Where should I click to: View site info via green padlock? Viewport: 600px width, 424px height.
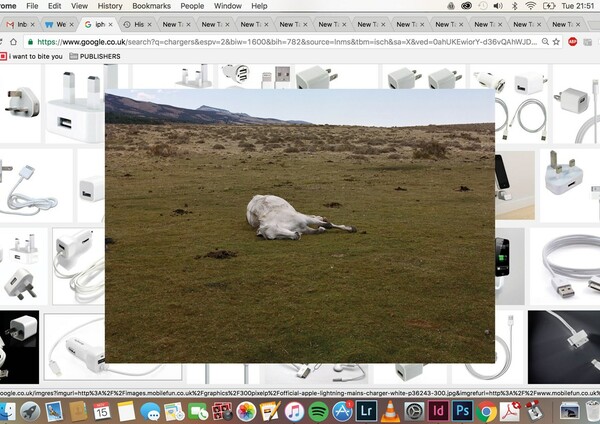[30, 42]
